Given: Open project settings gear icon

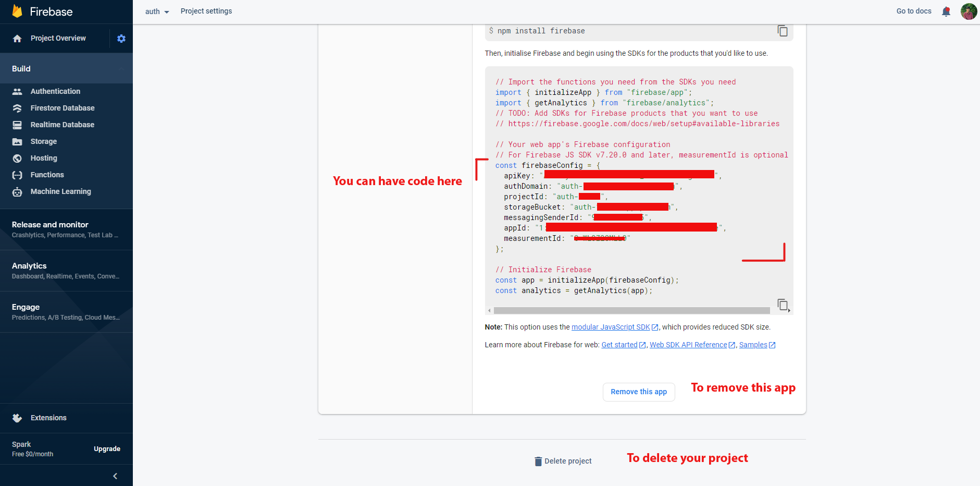Looking at the screenshot, I should pyautogui.click(x=121, y=39).
